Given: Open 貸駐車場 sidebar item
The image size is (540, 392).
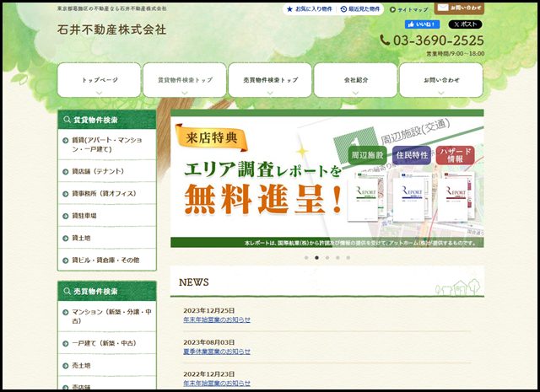Looking at the screenshot, I should click(107, 216).
